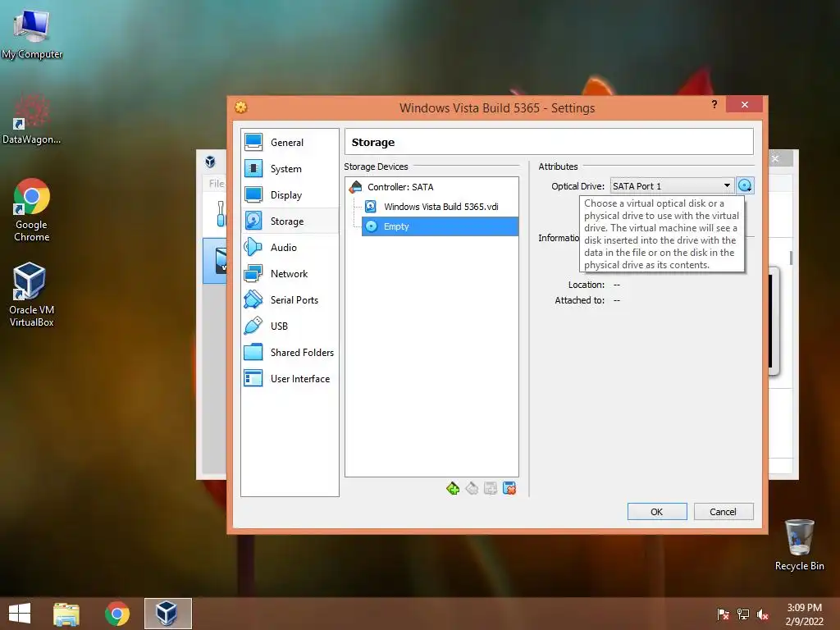Open the Recycle Bin
This screenshot has width=840, height=630.
click(x=799, y=545)
